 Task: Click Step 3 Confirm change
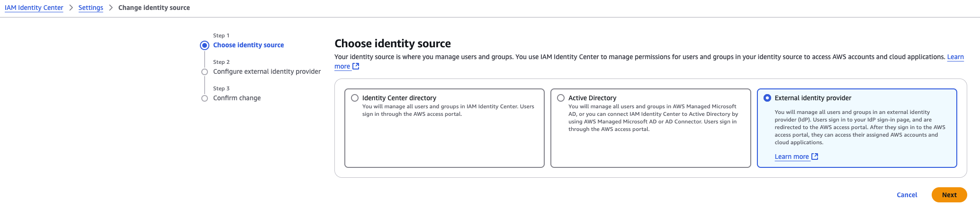point(237,98)
